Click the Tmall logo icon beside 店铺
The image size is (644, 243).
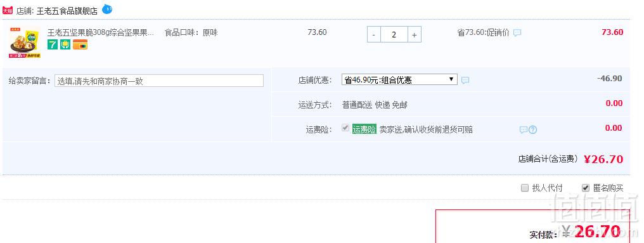[x=8, y=11]
